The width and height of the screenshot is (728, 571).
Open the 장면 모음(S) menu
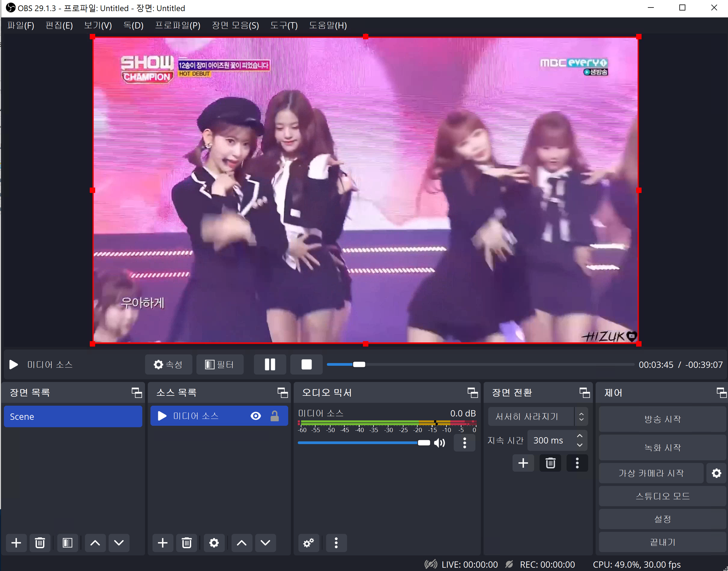click(235, 26)
